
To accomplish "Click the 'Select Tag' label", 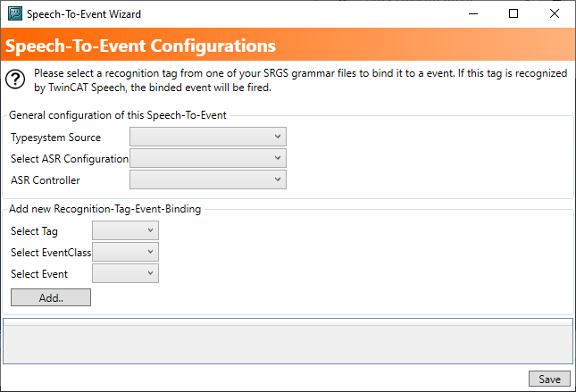I will [x=34, y=231].
